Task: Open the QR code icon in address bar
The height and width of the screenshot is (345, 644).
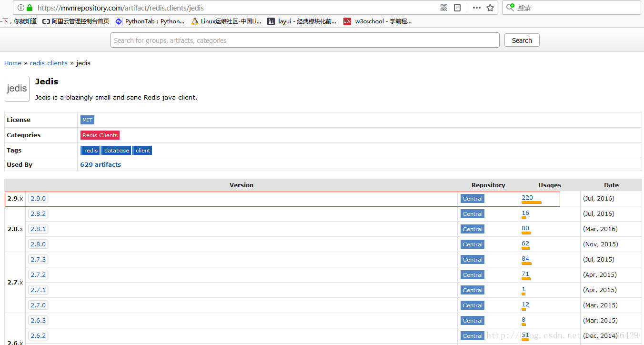Action: [x=444, y=8]
